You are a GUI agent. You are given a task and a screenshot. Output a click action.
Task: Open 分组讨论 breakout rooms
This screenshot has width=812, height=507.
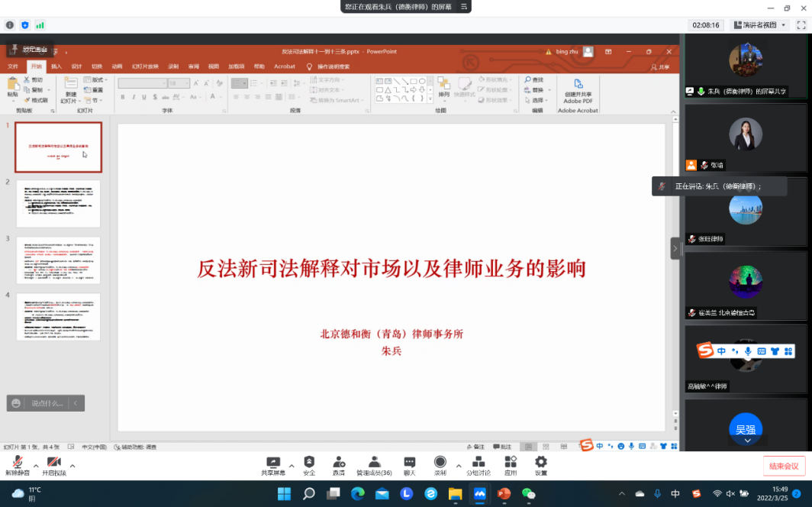tap(479, 465)
